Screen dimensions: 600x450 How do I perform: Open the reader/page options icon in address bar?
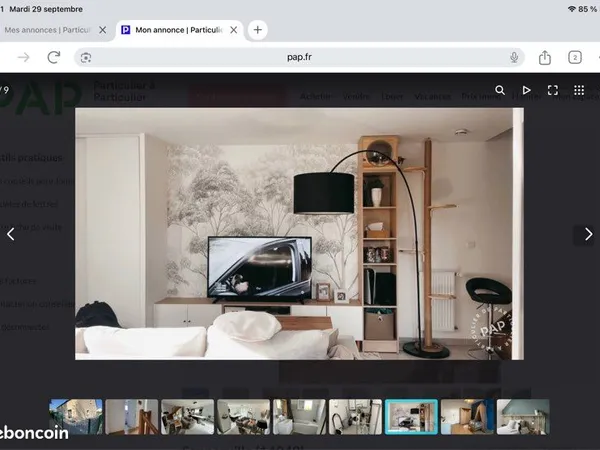86,58
